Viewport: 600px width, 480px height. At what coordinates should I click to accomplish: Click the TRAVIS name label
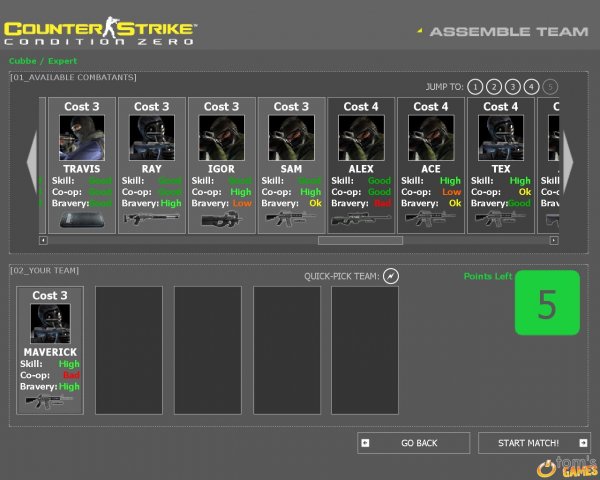pyautogui.click(x=82, y=169)
